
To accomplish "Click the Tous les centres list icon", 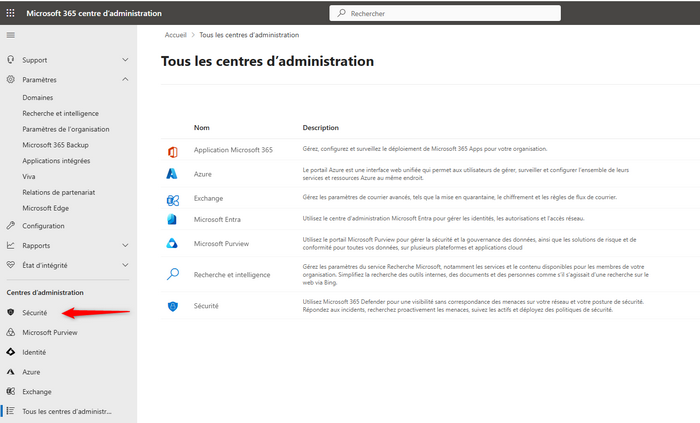I will (11, 411).
